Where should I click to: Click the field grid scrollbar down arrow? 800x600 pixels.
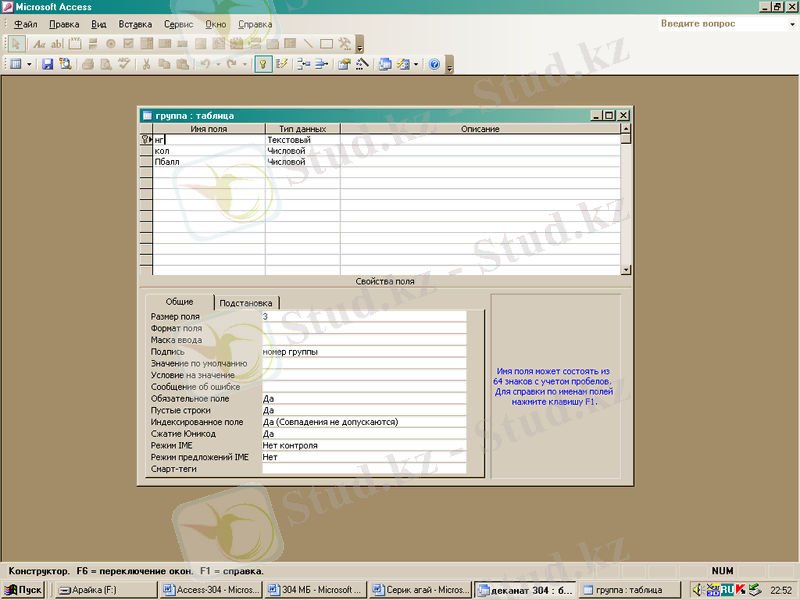click(626, 269)
